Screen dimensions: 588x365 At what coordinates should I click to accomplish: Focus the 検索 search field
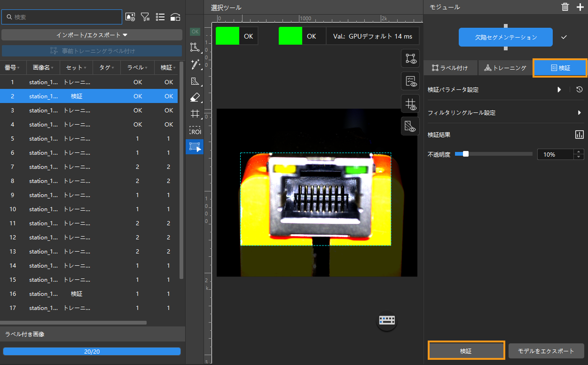pyautogui.click(x=62, y=17)
